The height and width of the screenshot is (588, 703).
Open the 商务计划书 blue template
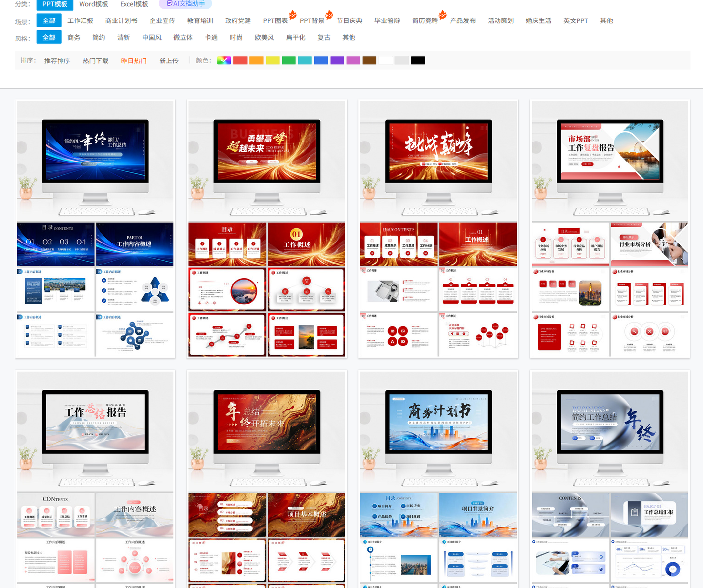[x=438, y=479]
